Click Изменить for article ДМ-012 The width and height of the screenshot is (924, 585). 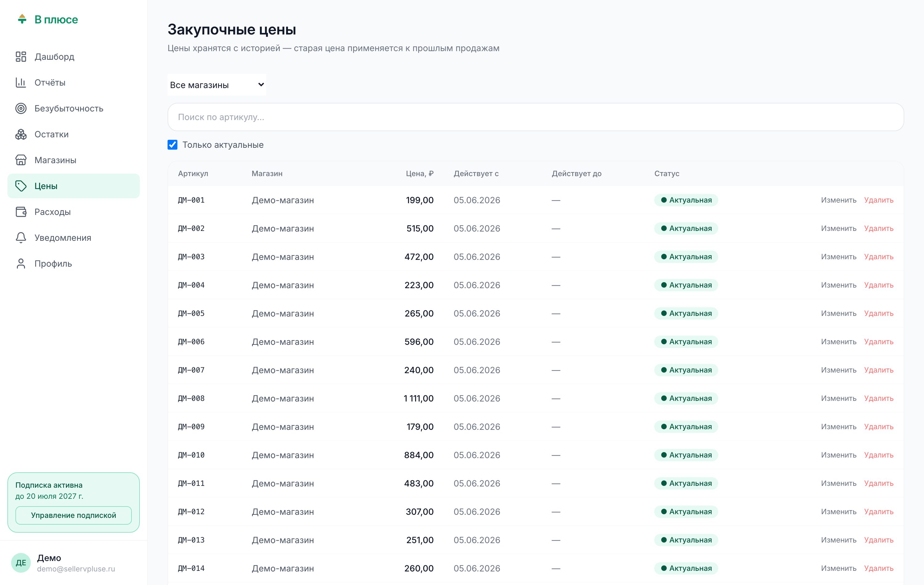[838, 511]
